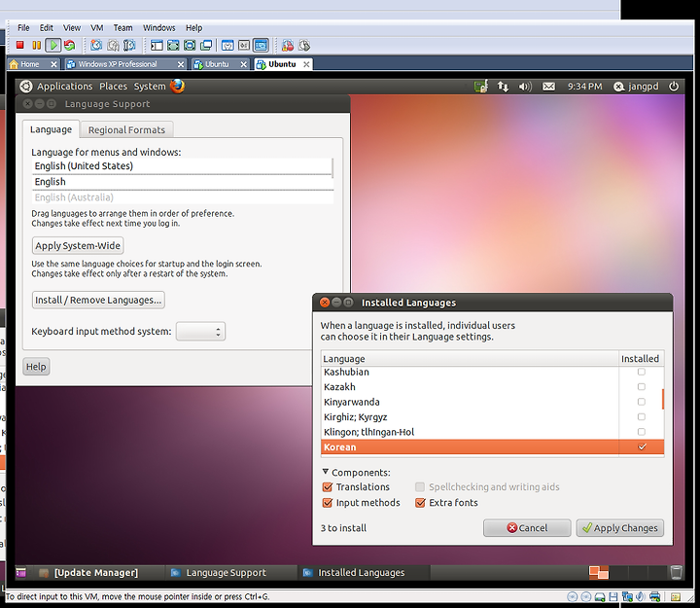
Task: Click the Apply Changes button
Action: pos(619,528)
